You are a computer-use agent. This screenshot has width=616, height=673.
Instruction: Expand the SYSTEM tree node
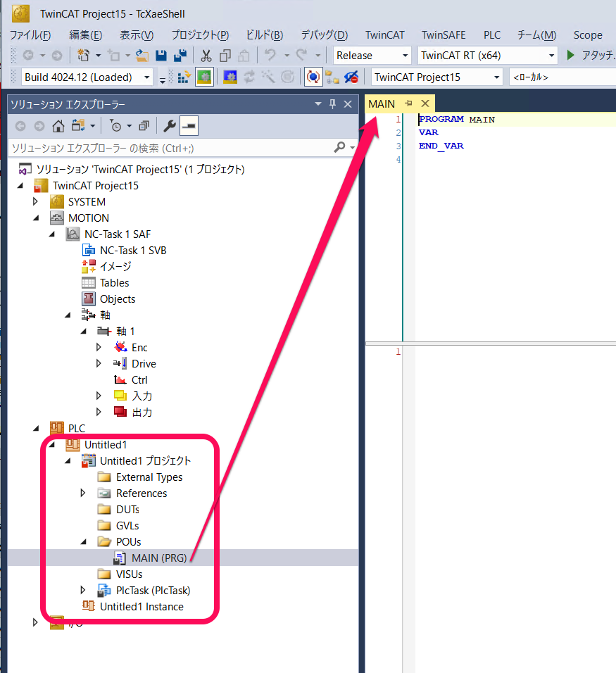point(35,201)
